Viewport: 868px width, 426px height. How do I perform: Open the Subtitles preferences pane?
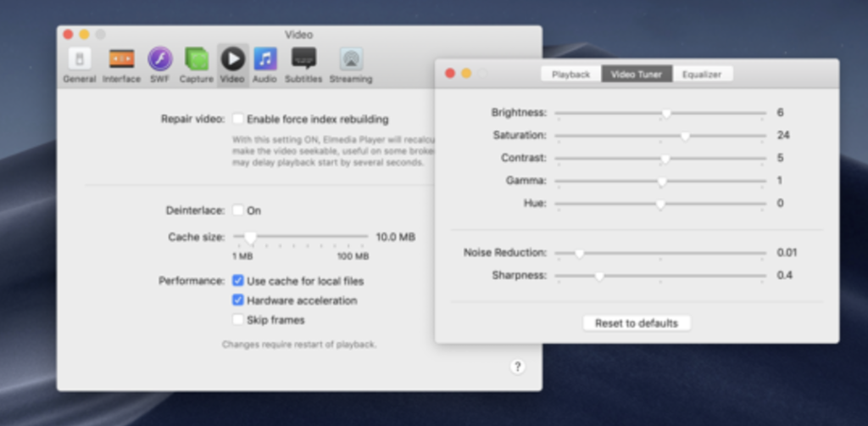coord(303,65)
